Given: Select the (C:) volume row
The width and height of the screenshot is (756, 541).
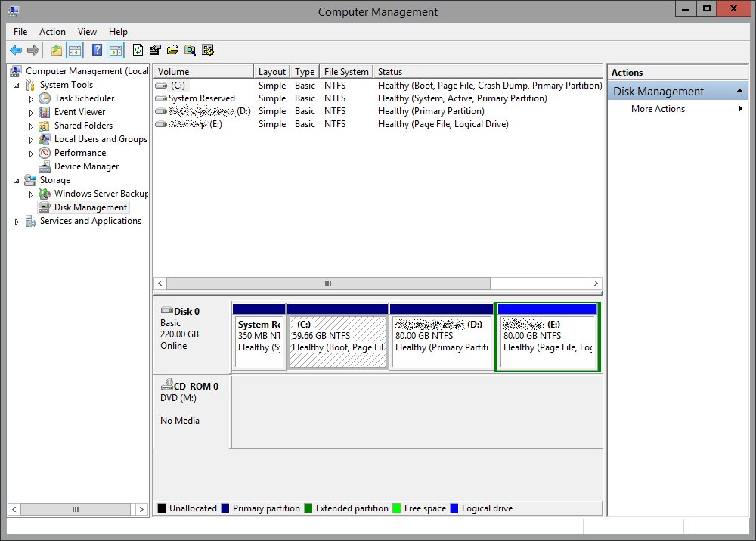Looking at the screenshot, I should coord(378,86).
